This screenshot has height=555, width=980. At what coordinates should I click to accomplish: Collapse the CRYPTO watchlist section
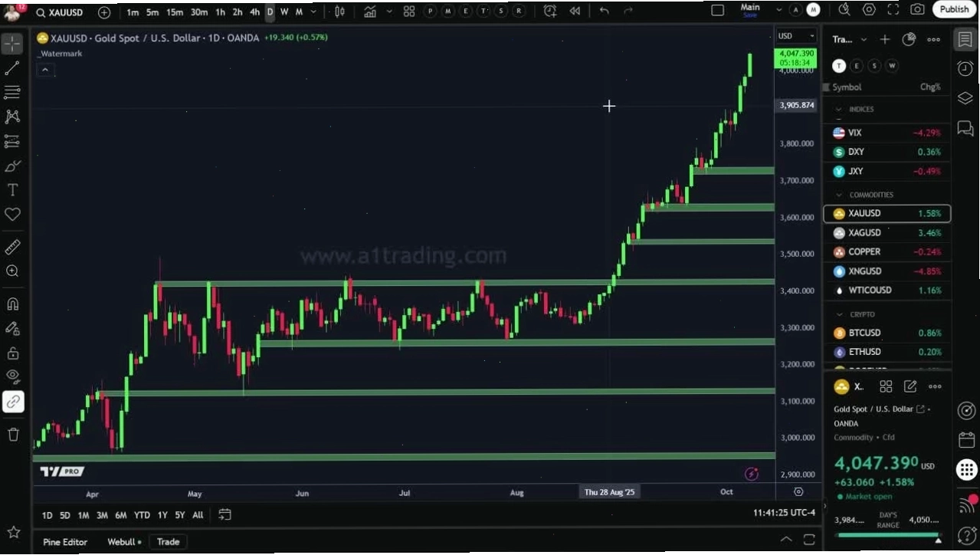838,314
